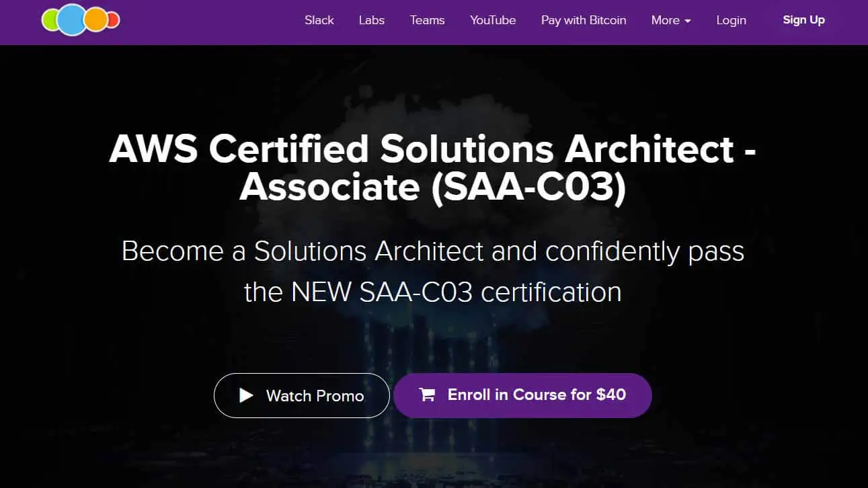Image resolution: width=868 pixels, height=488 pixels.
Task: Open the Labs navigation link
Action: 371,20
